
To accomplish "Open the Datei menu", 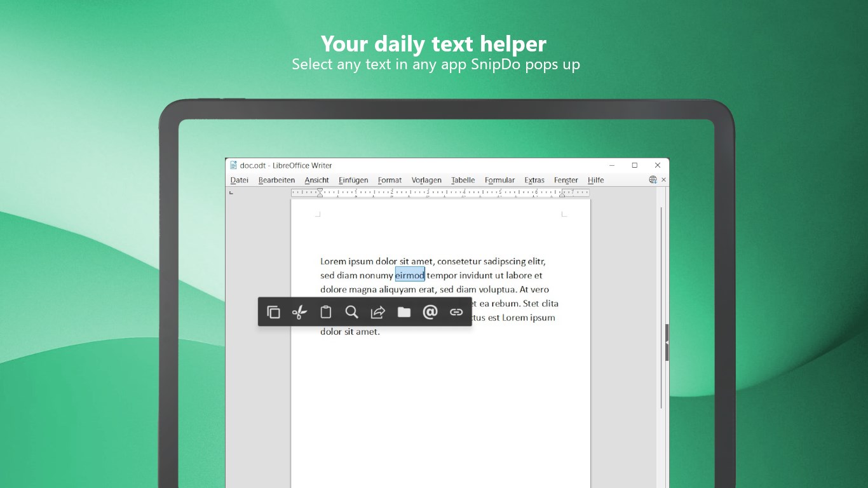I will 240,180.
